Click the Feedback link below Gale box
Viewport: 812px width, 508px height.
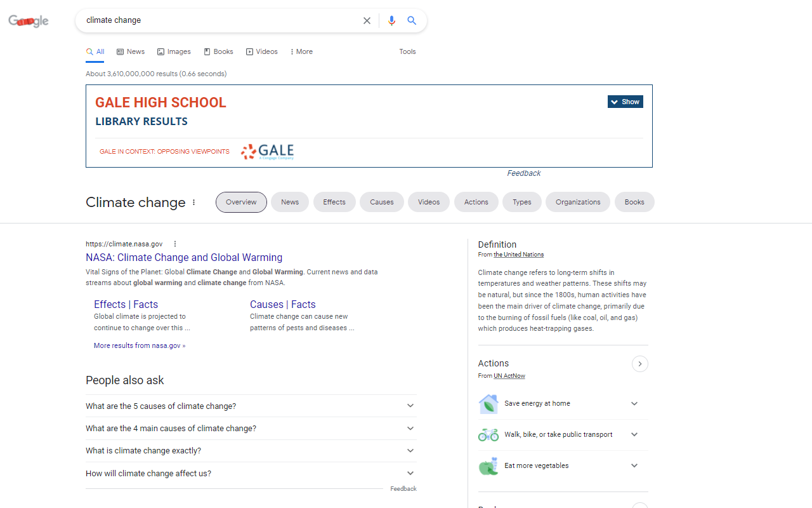tap(524, 173)
